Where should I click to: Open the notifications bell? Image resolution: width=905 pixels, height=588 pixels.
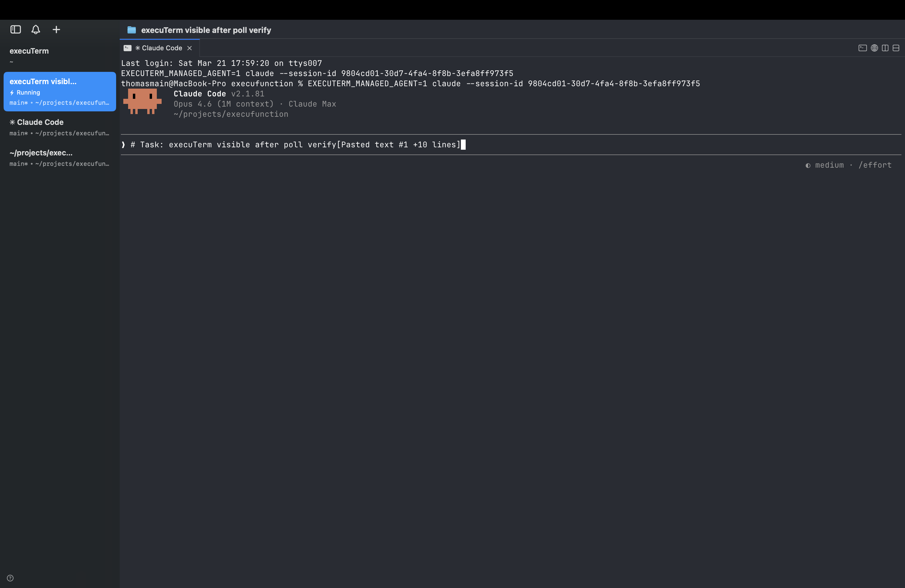coord(36,29)
